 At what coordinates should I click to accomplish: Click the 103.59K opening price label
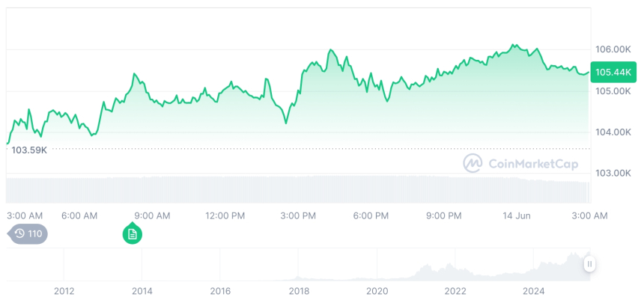(30, 150)
